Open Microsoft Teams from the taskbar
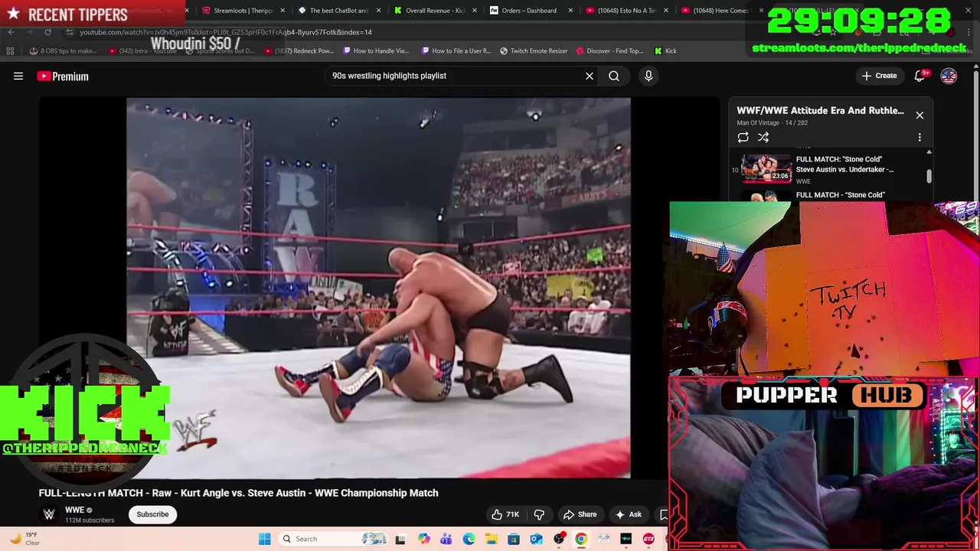980x551 pixels. pos(446,539)
